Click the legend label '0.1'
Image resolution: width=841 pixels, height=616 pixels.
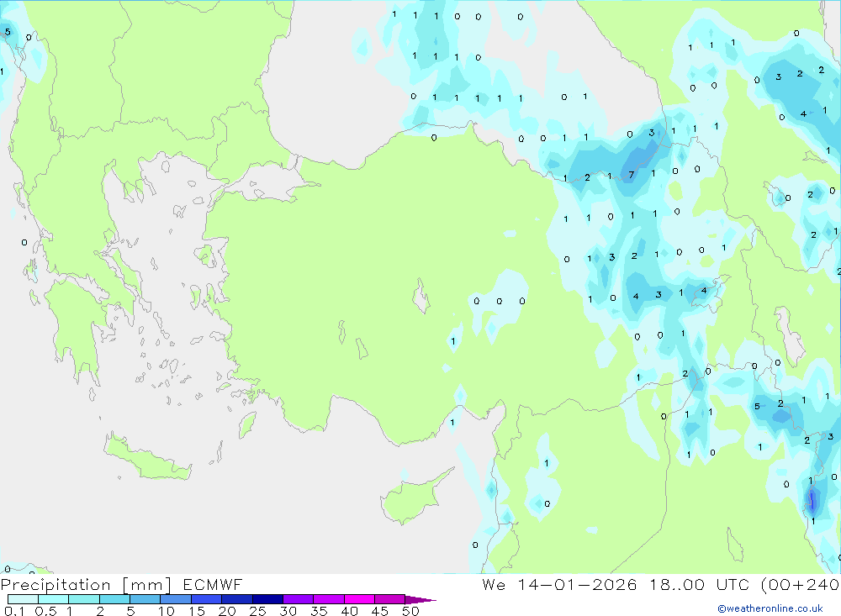coord(14,611)
